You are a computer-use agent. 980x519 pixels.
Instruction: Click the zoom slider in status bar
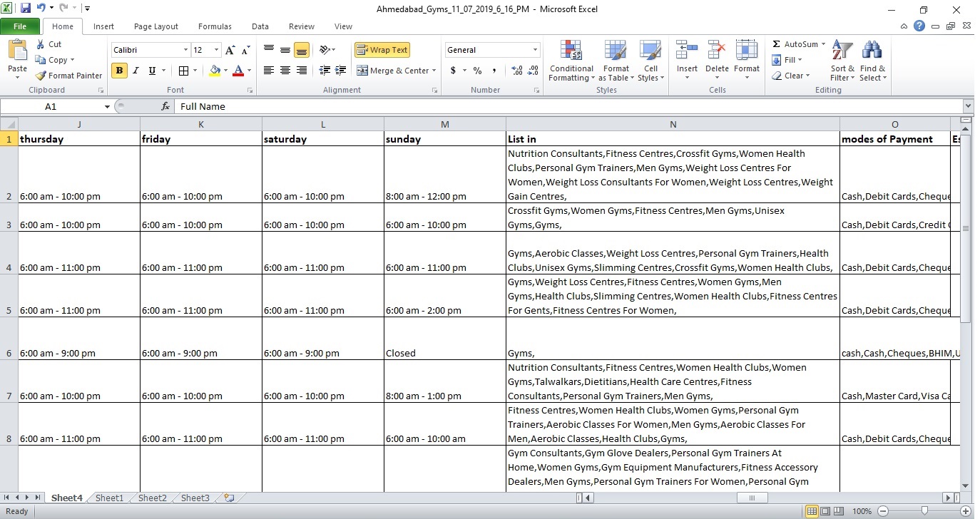[x=924, y=511]
